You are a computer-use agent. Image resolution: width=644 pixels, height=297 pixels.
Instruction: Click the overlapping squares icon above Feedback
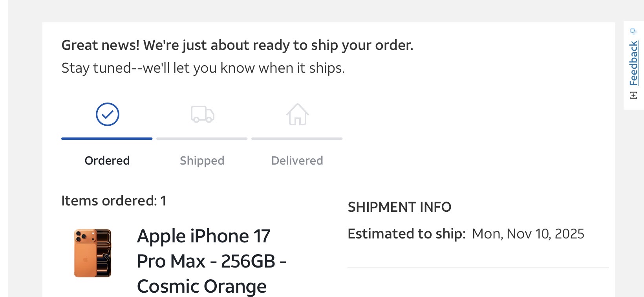(x=633, y=31)
